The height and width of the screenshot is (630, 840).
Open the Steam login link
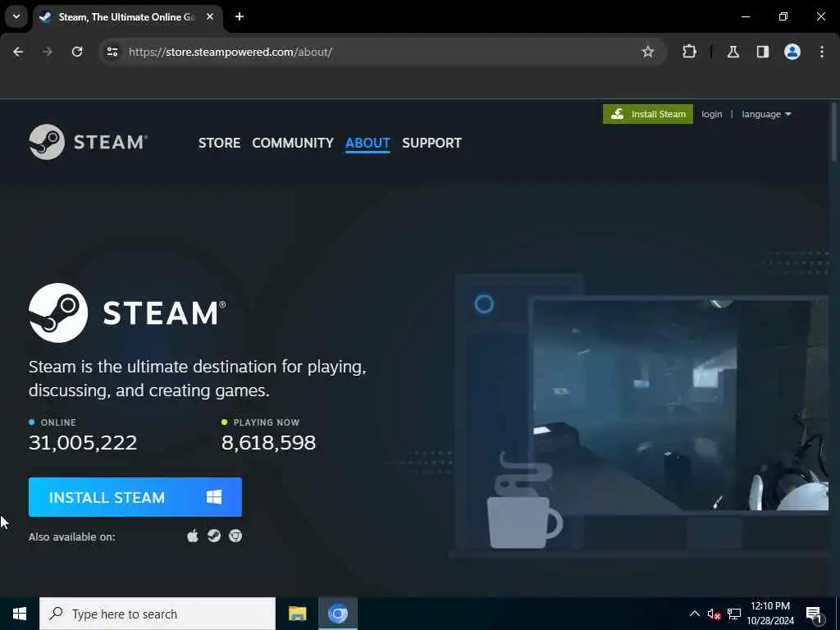pyautogui.click(x=711, y=114)
